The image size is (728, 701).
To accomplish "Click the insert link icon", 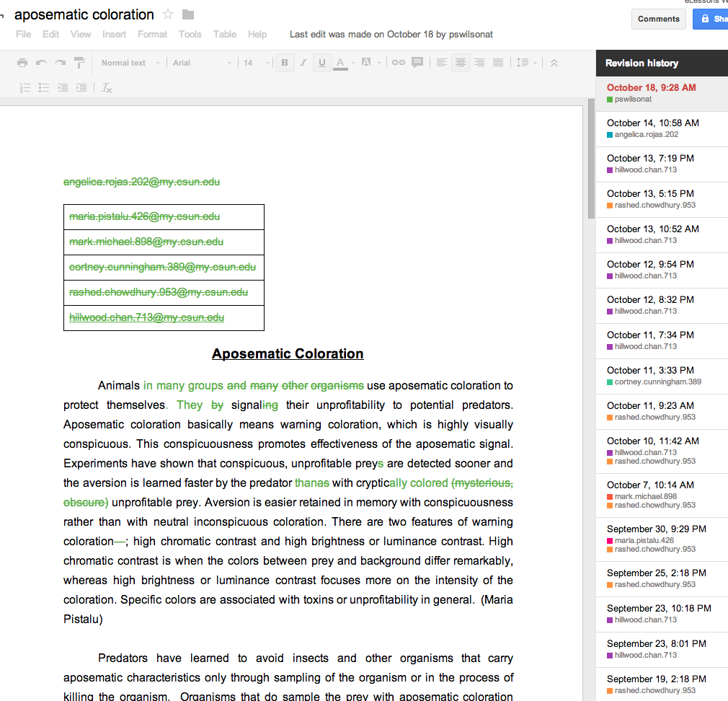I will click(399, 62).
